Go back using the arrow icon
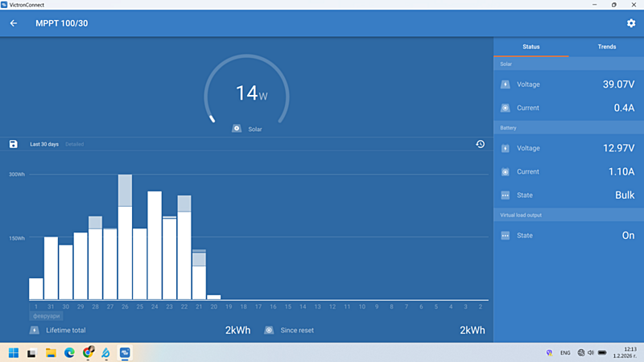Viewport: 644px width, 362px height. pos(14,23)
